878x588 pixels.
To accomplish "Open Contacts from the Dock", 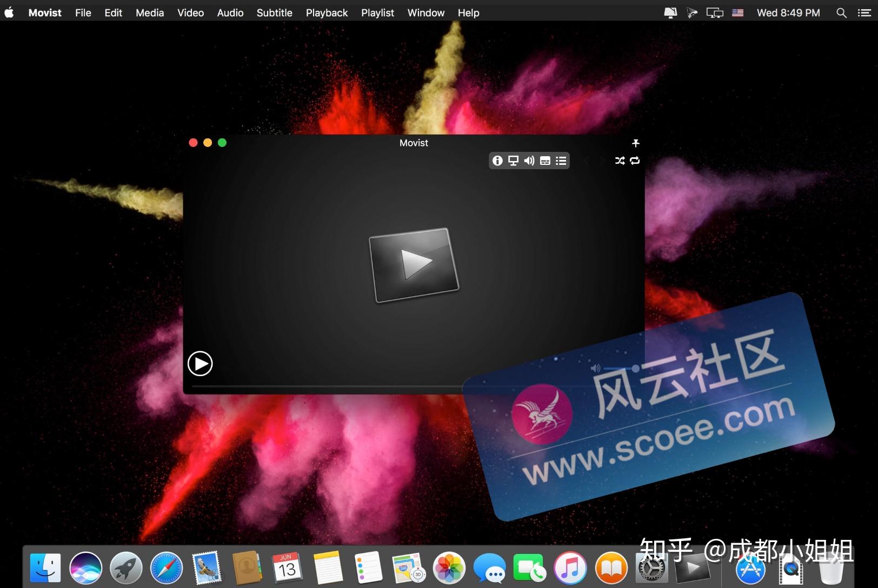I will point(247,567).
